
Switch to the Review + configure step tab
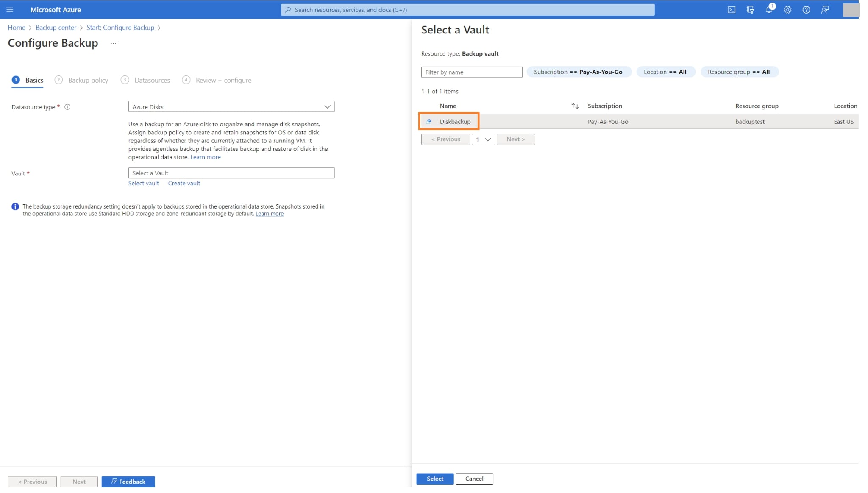click(217, 80)
